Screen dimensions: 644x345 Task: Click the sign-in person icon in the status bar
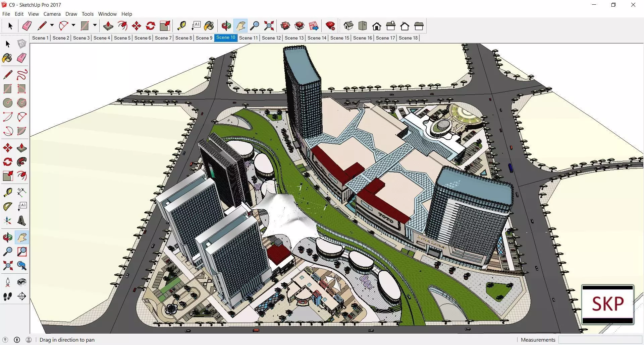coord(29,340)
